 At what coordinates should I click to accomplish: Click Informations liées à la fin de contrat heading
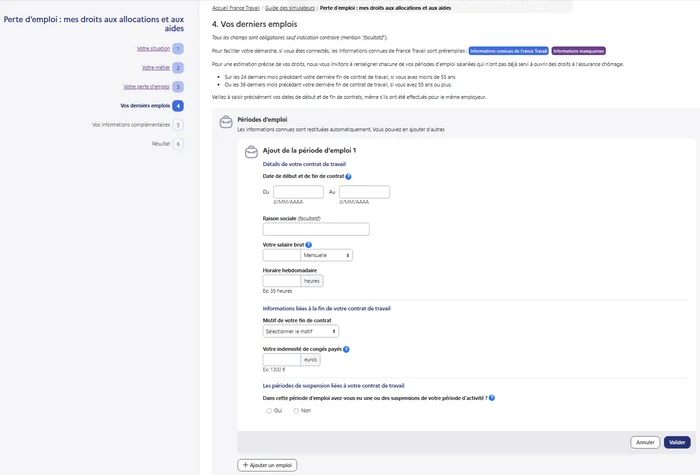click(326, 308)
